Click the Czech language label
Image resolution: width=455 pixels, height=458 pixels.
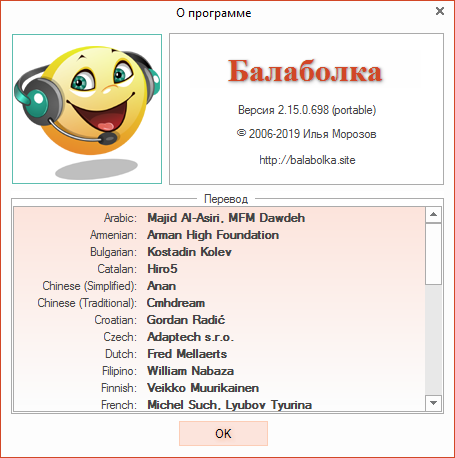coord(120,337)
